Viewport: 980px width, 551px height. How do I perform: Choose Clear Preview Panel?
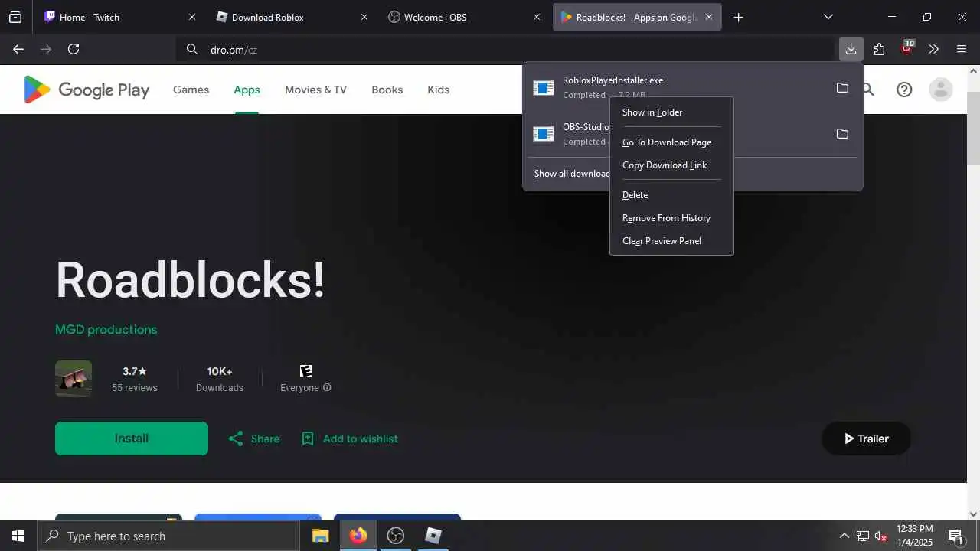pos(671,241)
